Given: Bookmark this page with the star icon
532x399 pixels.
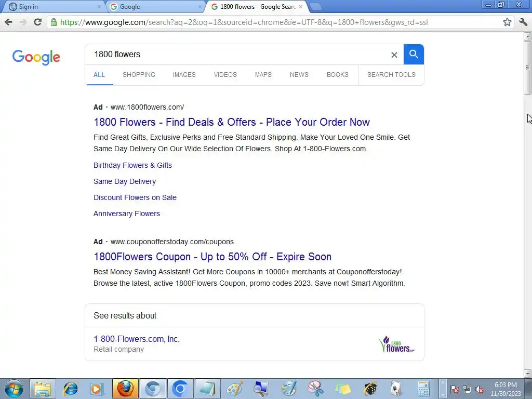Looking at the screenshot, I should (507, 22).
